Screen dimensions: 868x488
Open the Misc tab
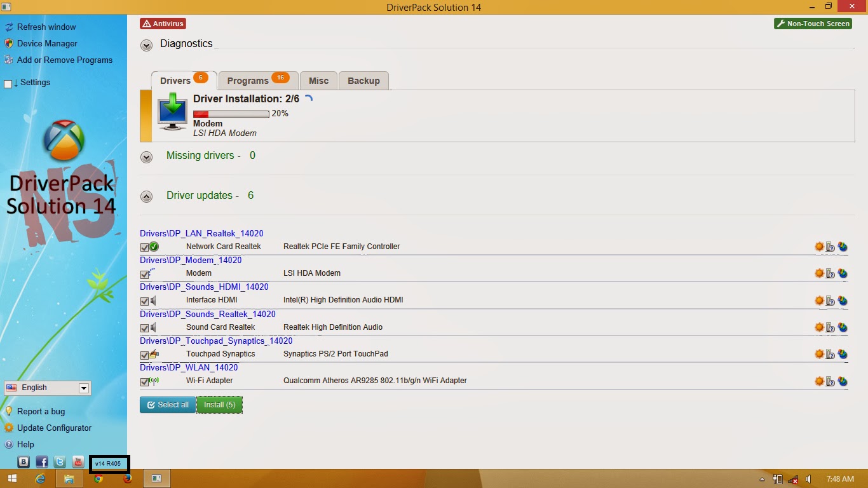click(x=319, y=81)
